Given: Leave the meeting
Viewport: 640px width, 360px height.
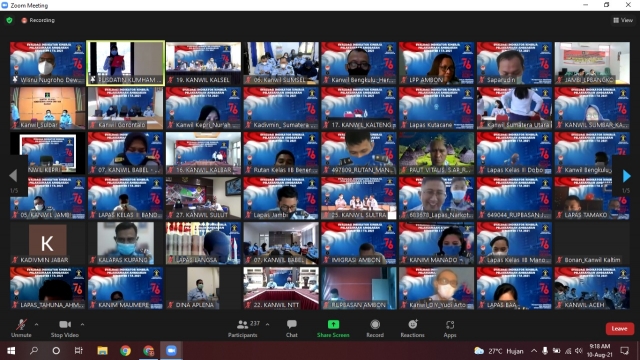Looking at the screenshot, I should 620,329.
